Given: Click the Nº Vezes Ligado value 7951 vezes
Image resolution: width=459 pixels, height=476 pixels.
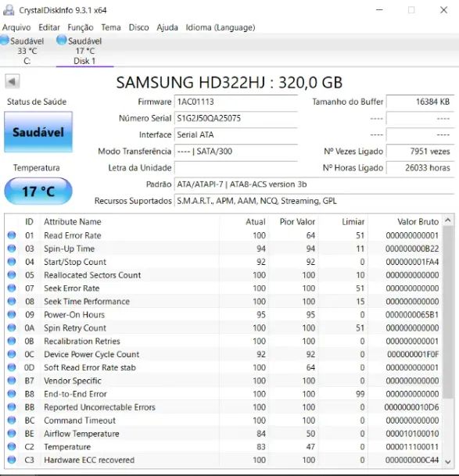Looking at the screenshot, I should pos(421,151).
